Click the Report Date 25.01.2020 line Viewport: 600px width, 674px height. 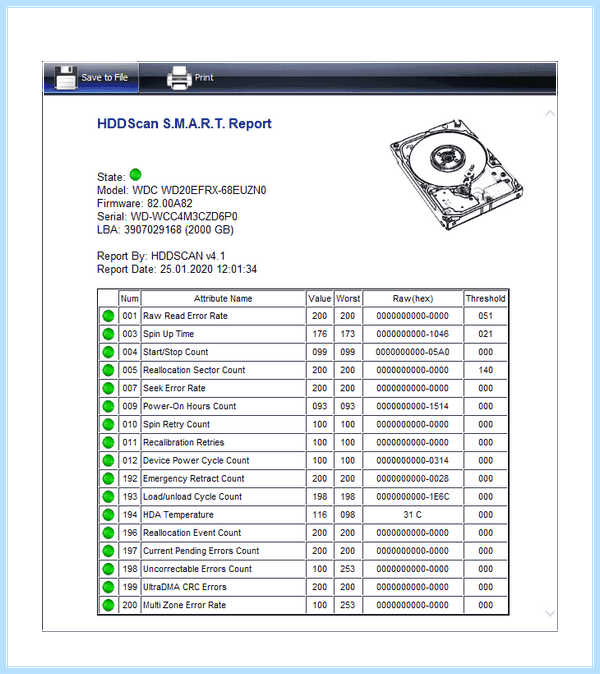coord(177,270)
